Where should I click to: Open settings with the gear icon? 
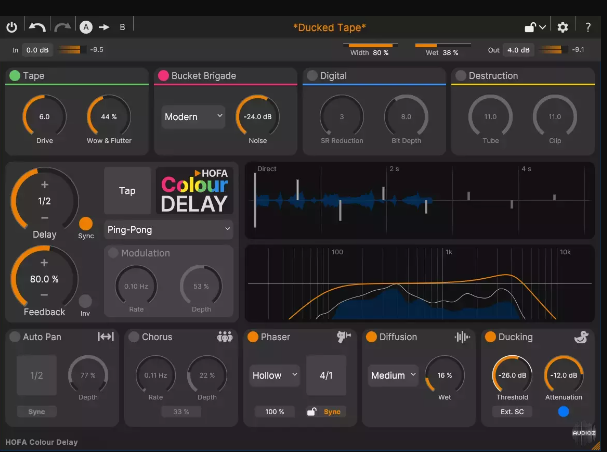click(563, 27)
